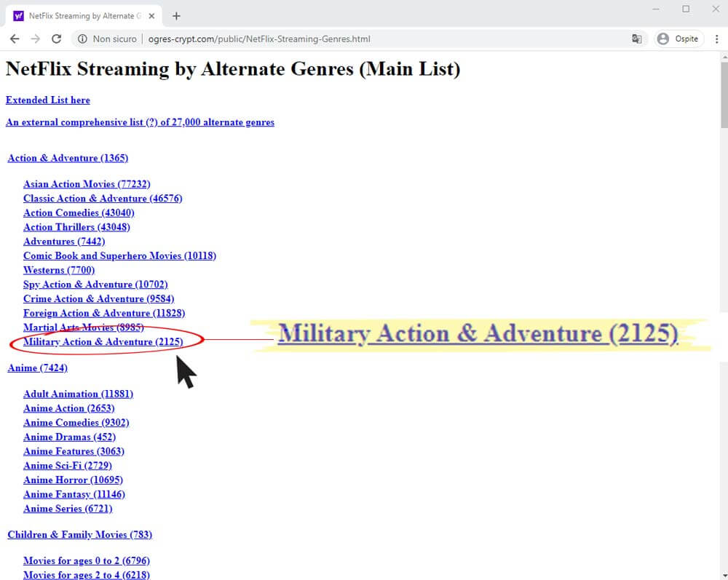Open Anime Fantasy (11146) link
The image size is (728, 580).
[74, 495]
